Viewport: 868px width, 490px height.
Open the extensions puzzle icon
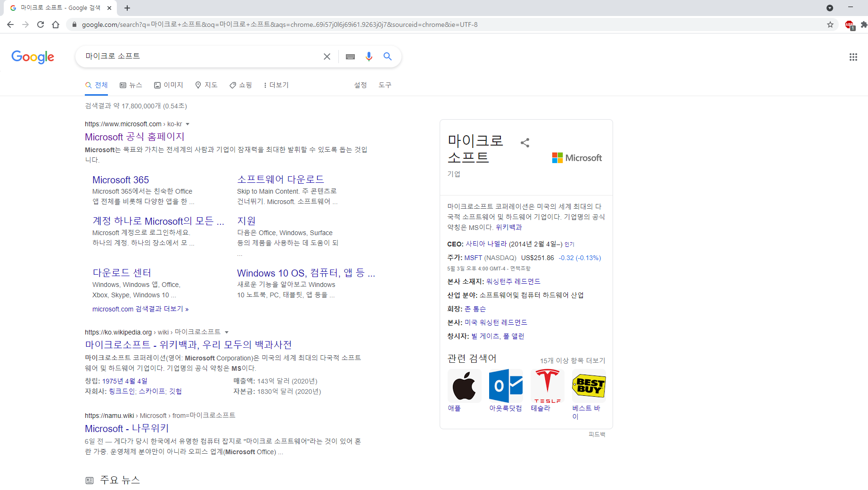(x=864, y=24)
